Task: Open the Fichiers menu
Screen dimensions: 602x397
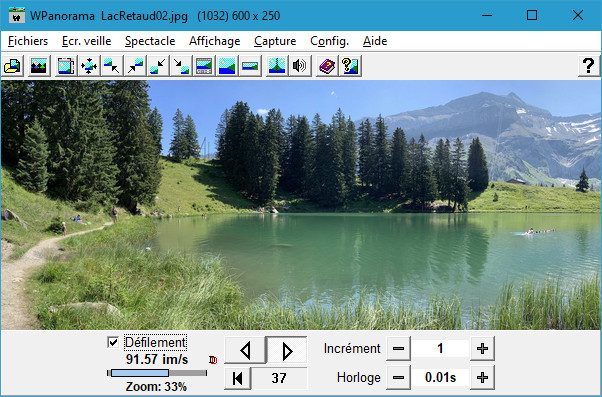Action: click(x=28, y=41)
